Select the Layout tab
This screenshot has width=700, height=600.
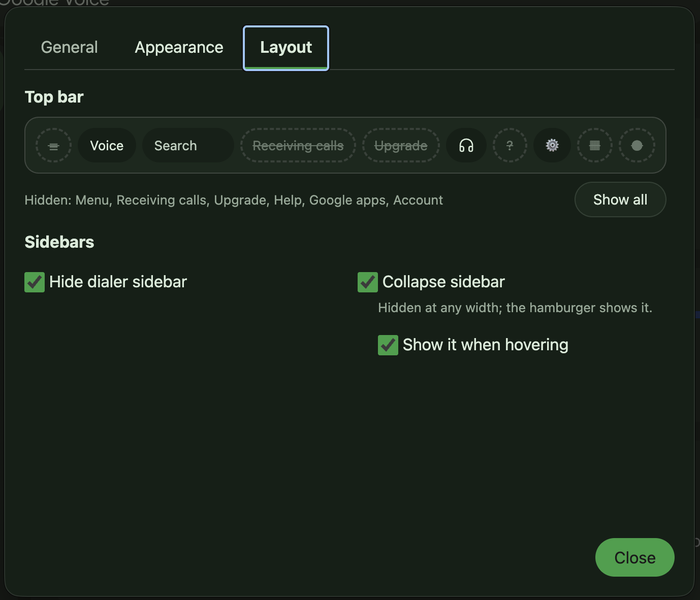click(x=286, y=48)
